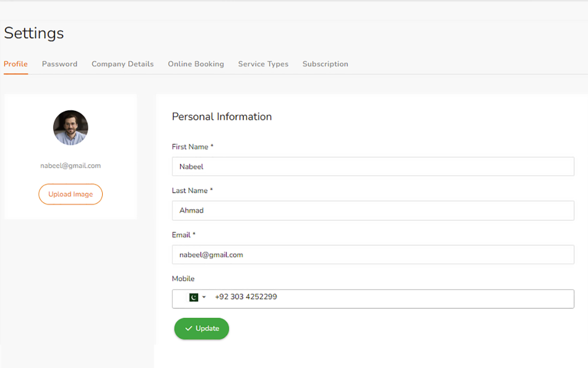This screenshot has height=368, width=588.
Task: Focus the First Name field containing Nabeel
Action: (x=373, y=167)
